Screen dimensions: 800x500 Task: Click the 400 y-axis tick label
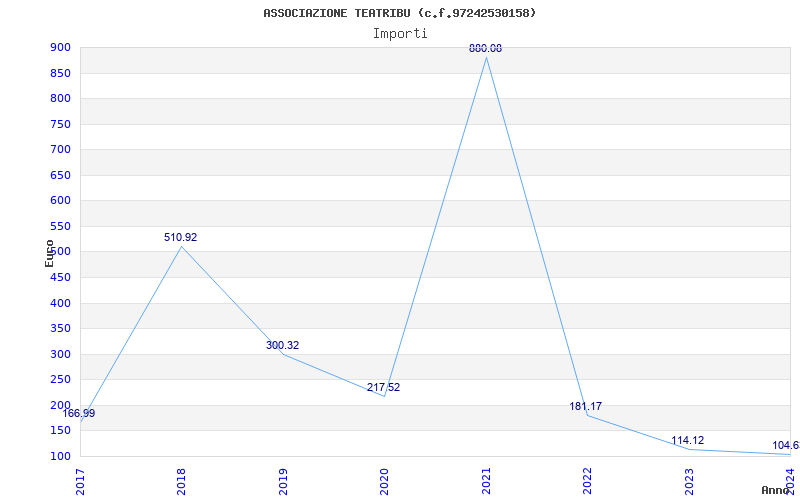[x=60, y=304]
